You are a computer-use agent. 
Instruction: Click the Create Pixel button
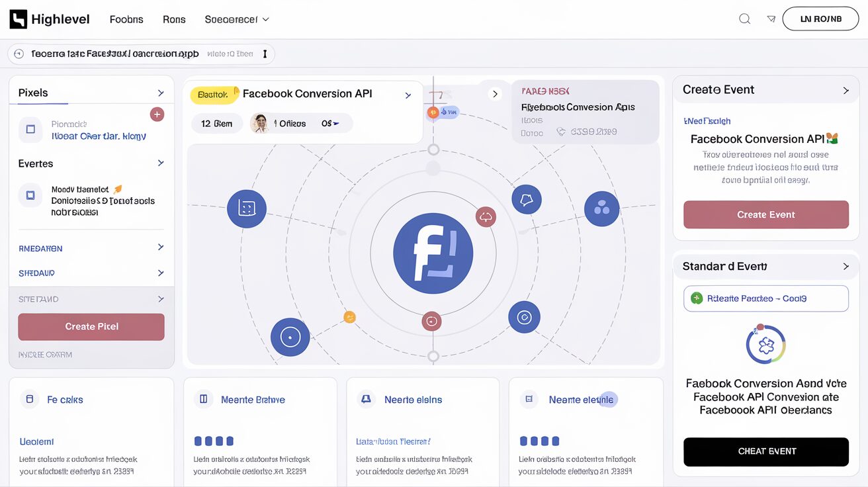[x=91, y=327]
